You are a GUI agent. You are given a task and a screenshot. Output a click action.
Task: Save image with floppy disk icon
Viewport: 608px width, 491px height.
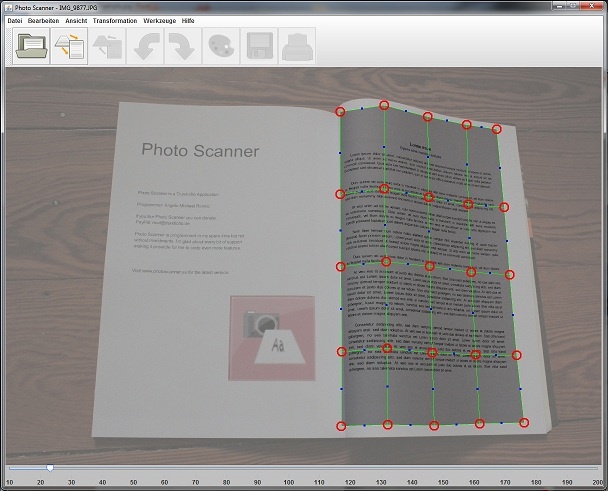tap(259, 46)
